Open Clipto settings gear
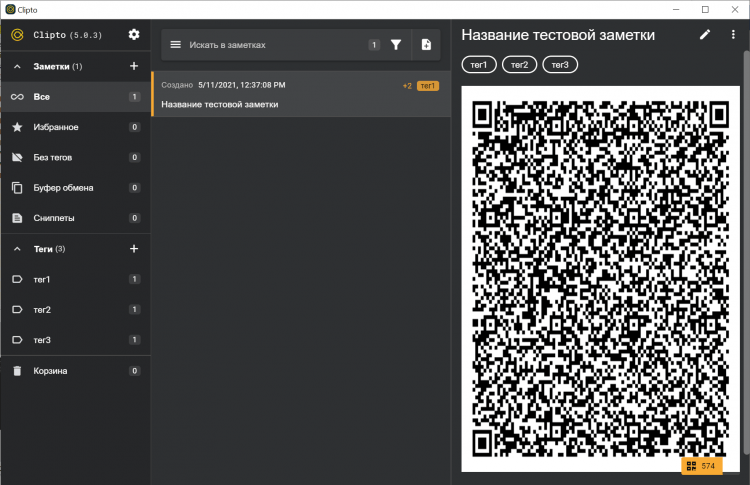Viewport: 750px width, 485px height. 134,35
